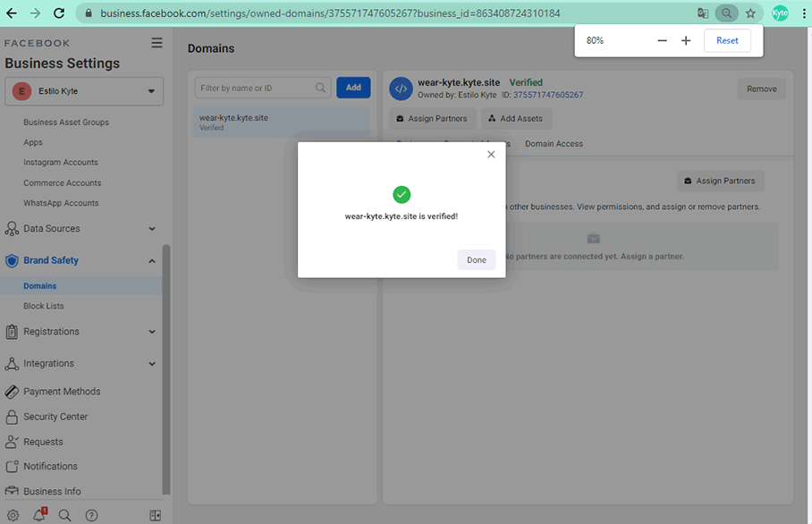Viewport: 812px width, 524px height.
Task: Reset browser zoom level to default
Action: [727, 40]
